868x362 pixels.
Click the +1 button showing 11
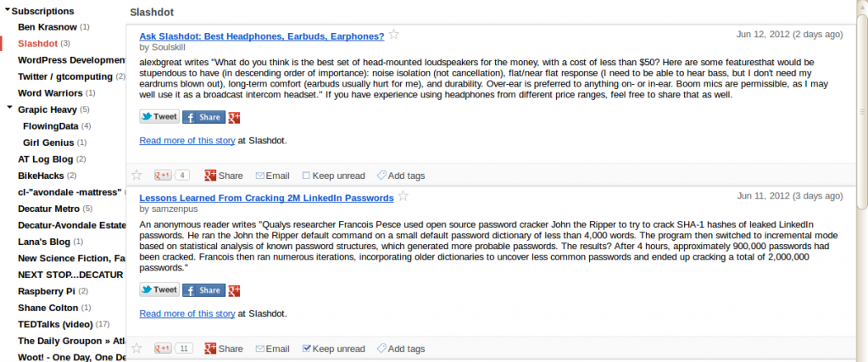click(x=173, y=348)
